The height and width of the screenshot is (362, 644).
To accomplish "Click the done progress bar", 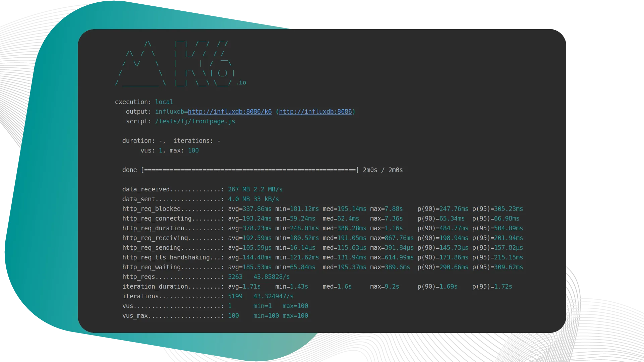I will click(x=250, y=170).
